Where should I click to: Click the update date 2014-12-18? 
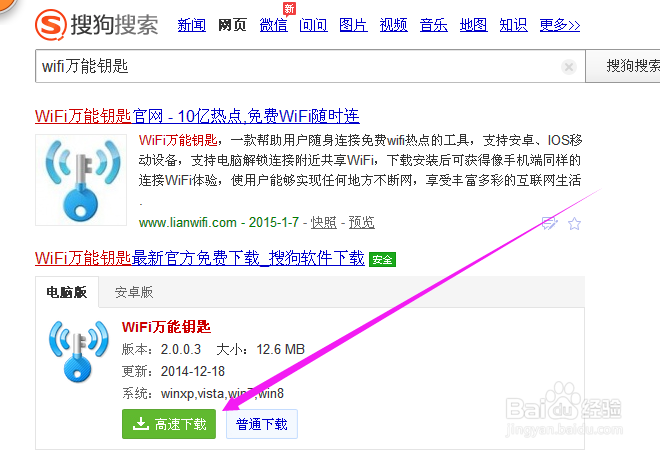[193, 371]
